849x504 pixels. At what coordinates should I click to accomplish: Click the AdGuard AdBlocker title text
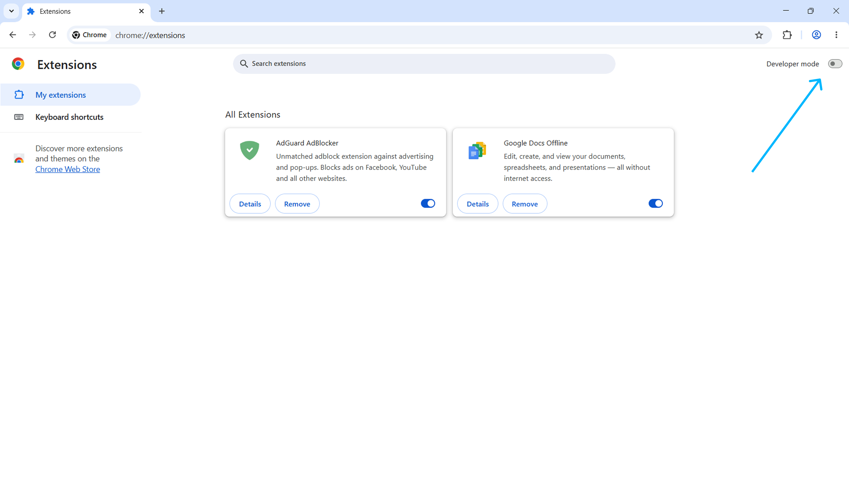(307, 143)
